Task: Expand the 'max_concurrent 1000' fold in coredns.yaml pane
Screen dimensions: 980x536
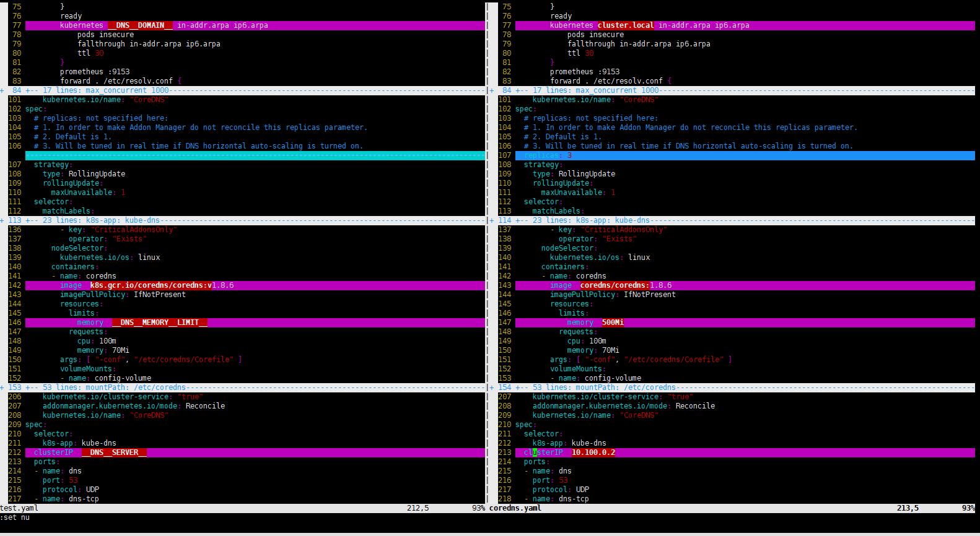Action: click(733, 90)
